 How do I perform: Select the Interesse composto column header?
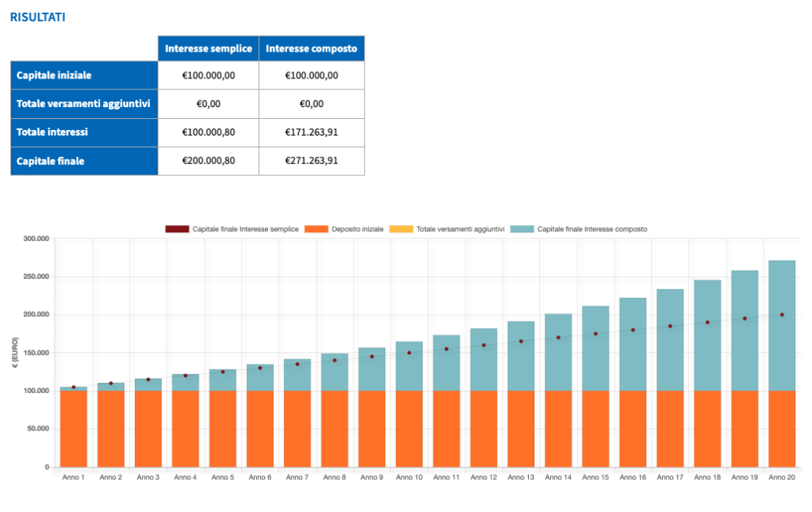click(312, 48)
